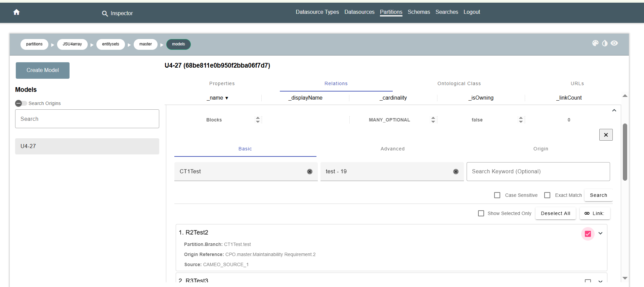Click the contrast half-circle icon
Image resolution: width=644 pixels, height=287 pixels.
[x=605, y=43]
